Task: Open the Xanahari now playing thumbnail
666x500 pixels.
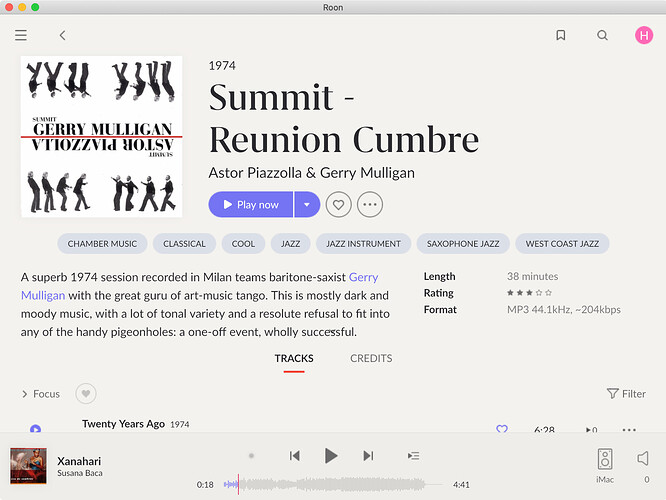Action: [x=28, y=466]
